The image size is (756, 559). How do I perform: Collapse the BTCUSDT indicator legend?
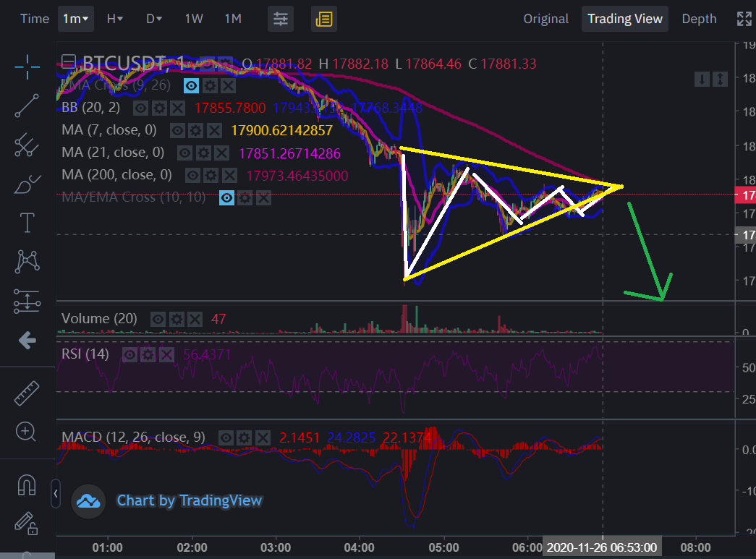pyautogui.click(x=69, y=61)
